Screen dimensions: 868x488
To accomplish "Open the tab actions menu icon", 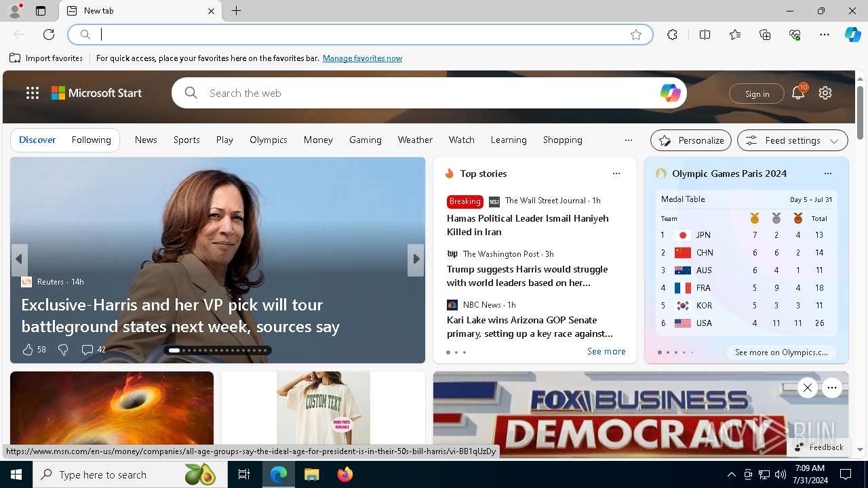I will click(41, 11).
